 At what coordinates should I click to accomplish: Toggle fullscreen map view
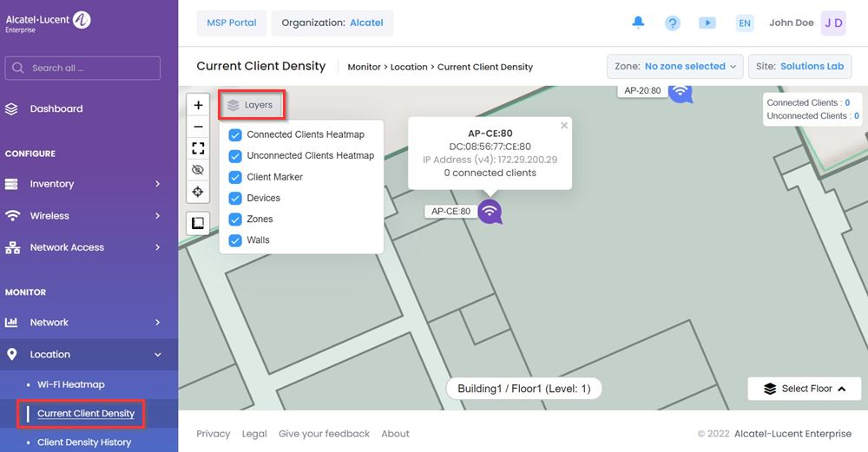[x=198, y=148]
